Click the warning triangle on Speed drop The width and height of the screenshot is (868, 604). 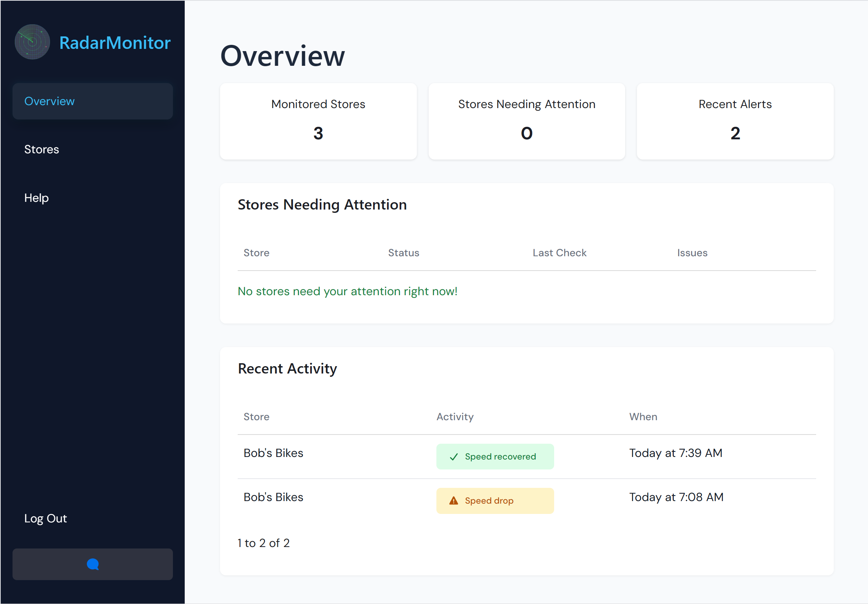pyautogui.click(x=453, y=501)
